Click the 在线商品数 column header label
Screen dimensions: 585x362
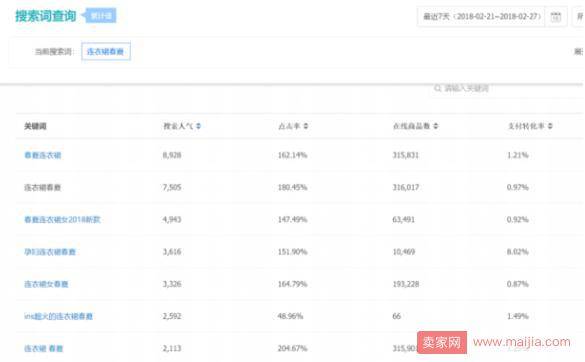tap(412, 126)
